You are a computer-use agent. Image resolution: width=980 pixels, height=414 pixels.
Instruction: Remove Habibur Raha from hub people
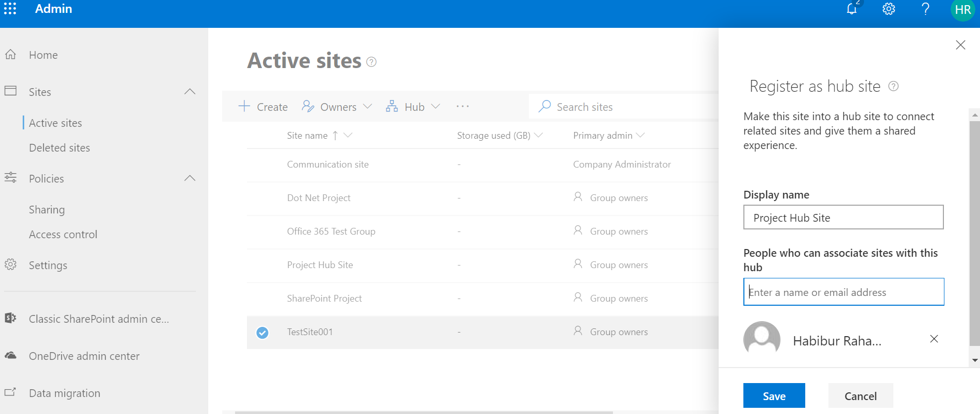coord(934,339)
